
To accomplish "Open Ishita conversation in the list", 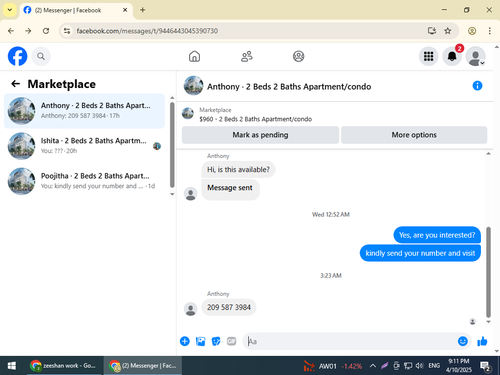I will click(x=84, y=146).
